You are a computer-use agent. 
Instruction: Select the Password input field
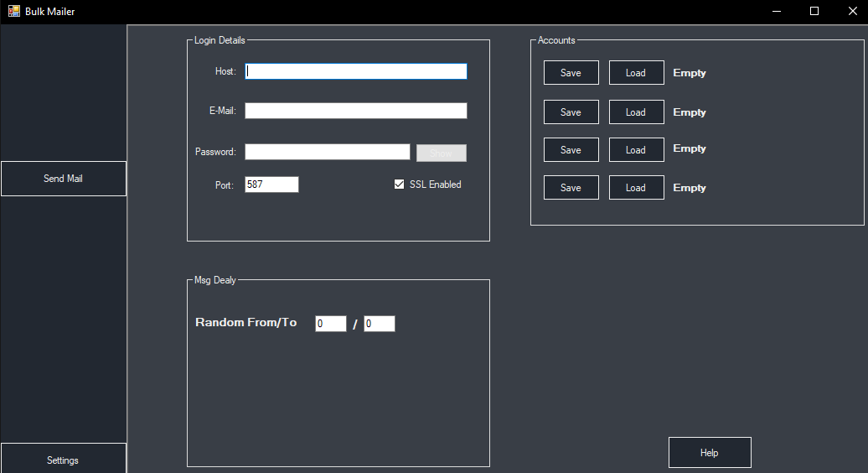[x=328, y=152]
